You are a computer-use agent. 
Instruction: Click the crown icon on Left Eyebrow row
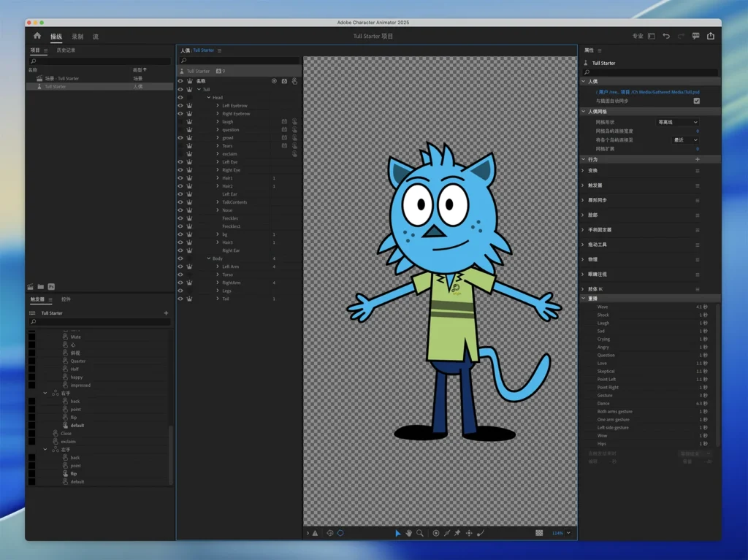189,105
